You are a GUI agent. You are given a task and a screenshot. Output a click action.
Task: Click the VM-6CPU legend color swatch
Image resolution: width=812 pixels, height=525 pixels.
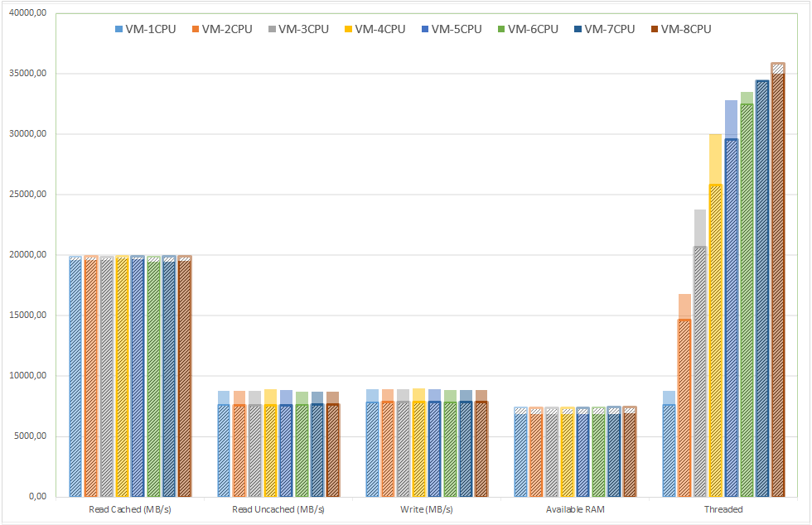[x=501, y=30]
